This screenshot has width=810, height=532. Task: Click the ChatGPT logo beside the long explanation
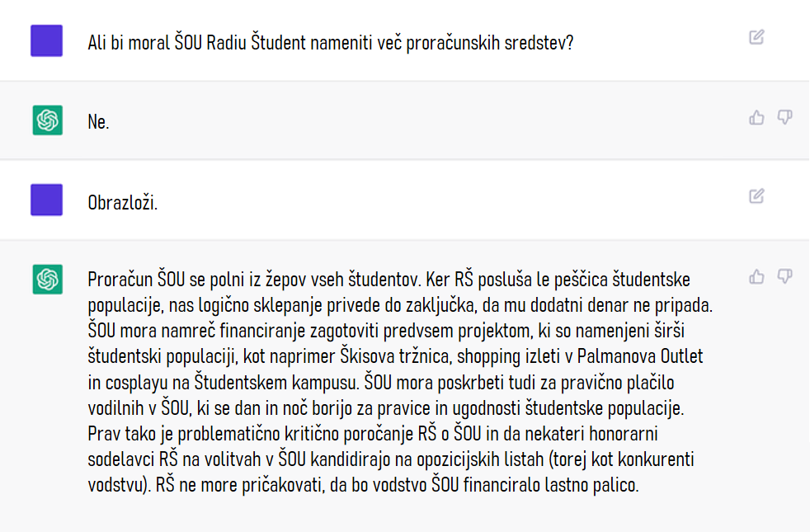point(47,279)
